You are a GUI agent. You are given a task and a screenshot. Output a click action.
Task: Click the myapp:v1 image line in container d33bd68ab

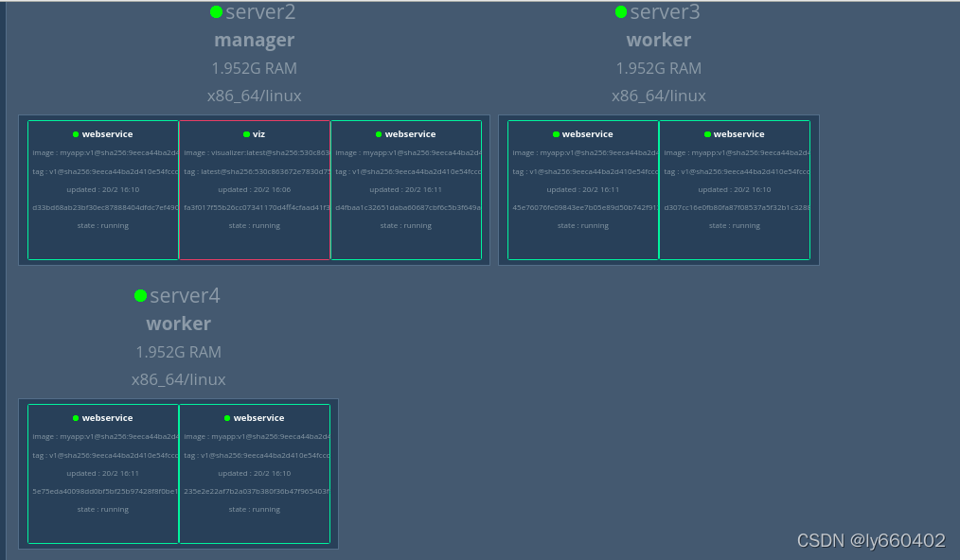(x=105, y=153)
